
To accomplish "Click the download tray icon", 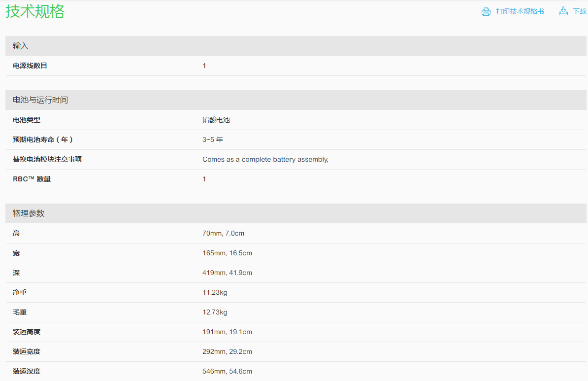I will (x=563, y=11).
